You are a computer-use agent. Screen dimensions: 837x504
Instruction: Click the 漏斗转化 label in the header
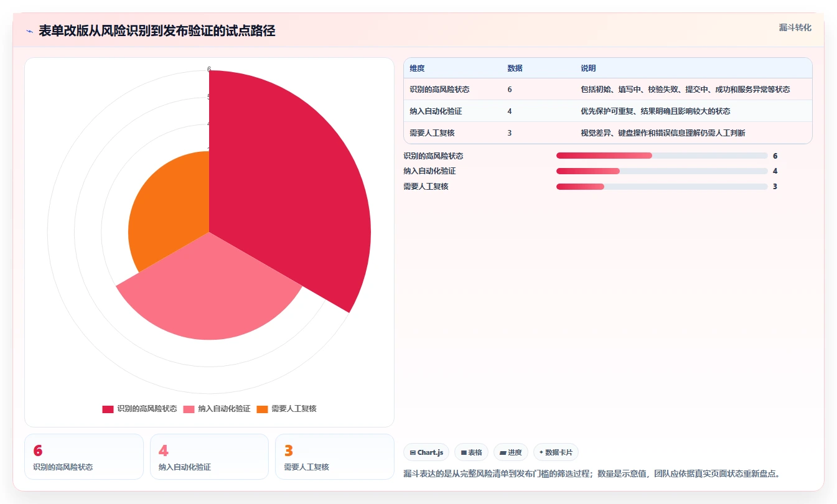(795, 27)
